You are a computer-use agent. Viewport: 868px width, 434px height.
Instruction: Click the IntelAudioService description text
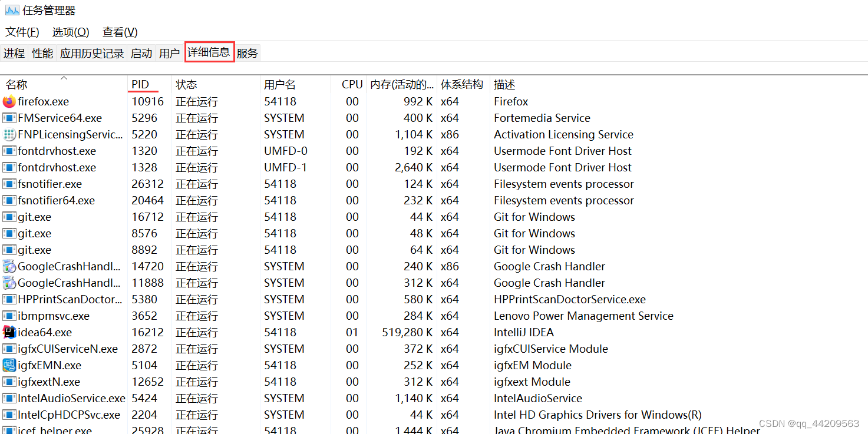point(538,398)
